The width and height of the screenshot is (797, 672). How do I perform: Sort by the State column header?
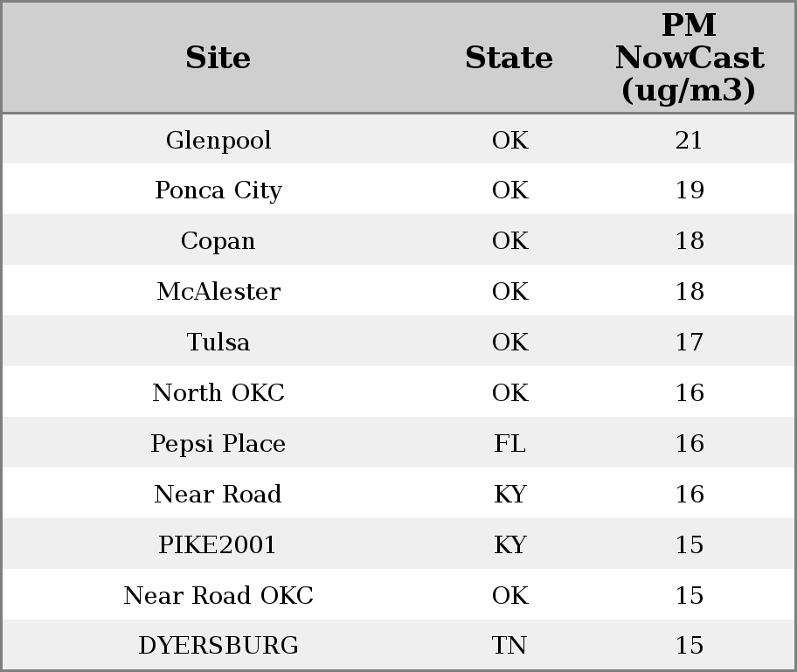tap(509, 58)
